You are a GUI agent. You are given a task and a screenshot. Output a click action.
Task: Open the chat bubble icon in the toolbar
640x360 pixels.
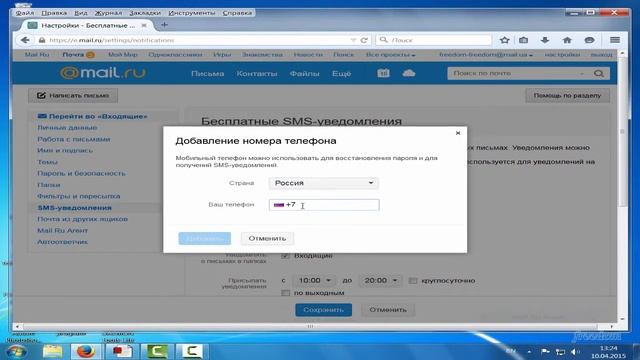coord(589,40)
